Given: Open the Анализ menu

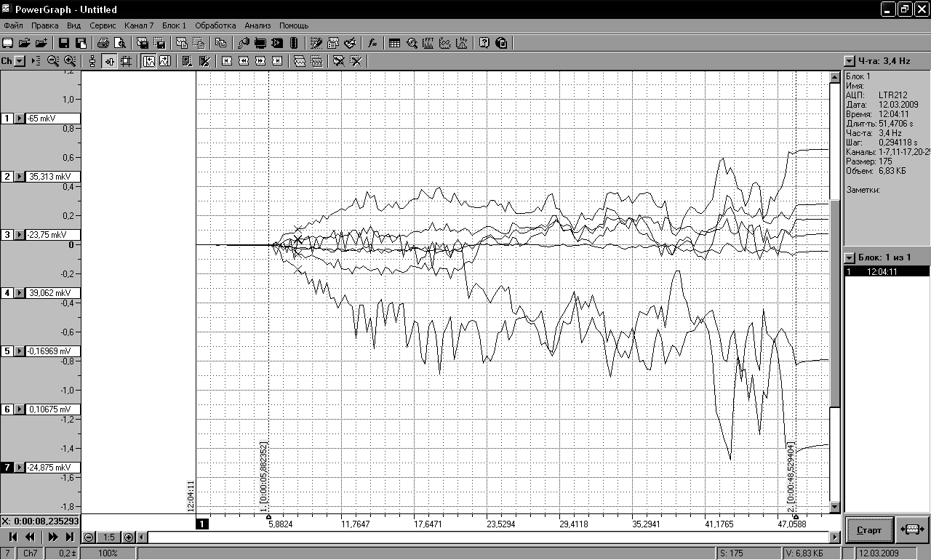Looking at the screenshot, I should (x=257, y=25).
